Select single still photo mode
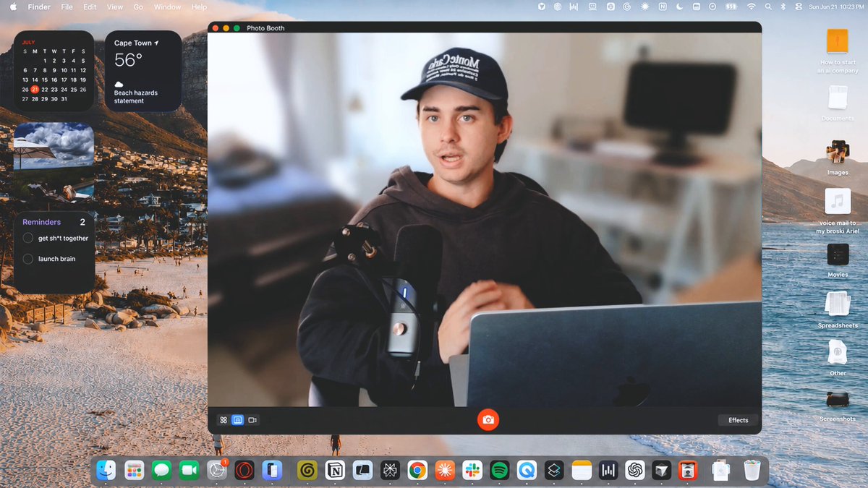This screenshot has width=868, height=488. click(x=238, y=420)
